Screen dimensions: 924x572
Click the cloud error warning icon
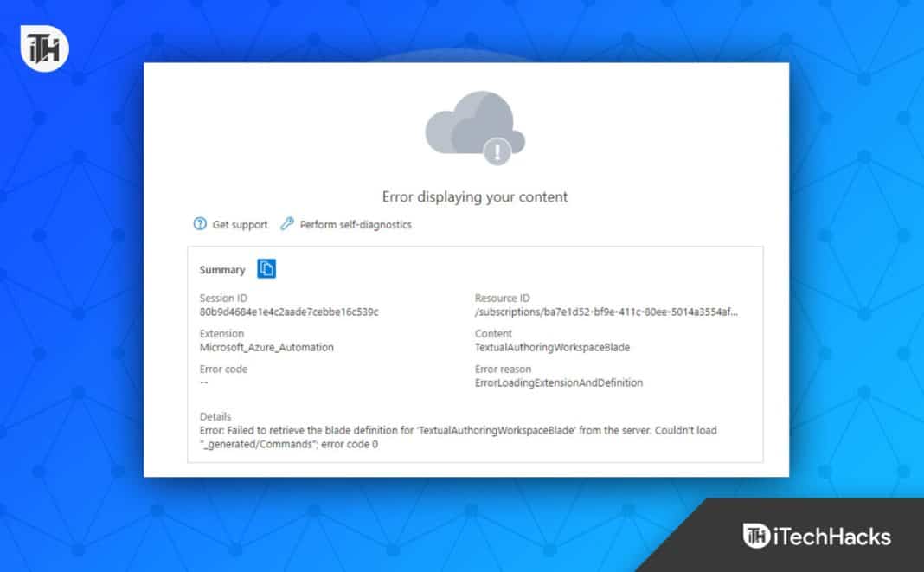[474, 130]
